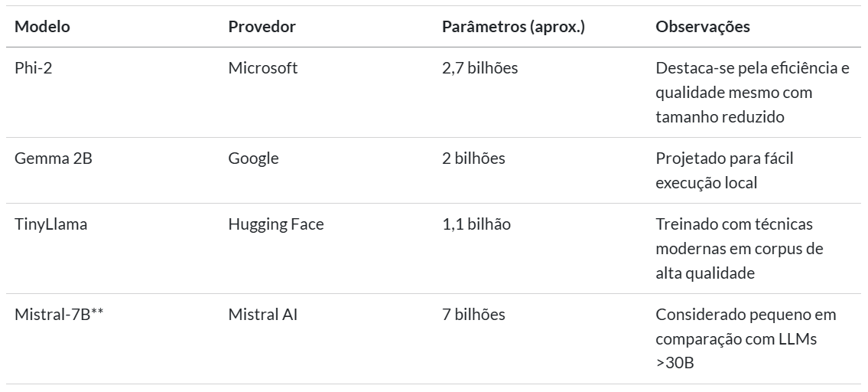Click the 2,7 bilhões parameter value

(x=480, y=68)
